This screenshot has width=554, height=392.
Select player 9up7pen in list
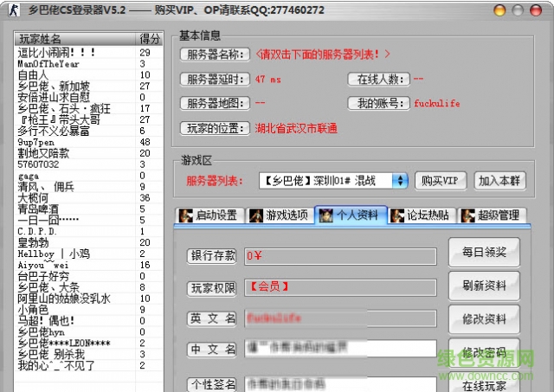coord(88,142)
